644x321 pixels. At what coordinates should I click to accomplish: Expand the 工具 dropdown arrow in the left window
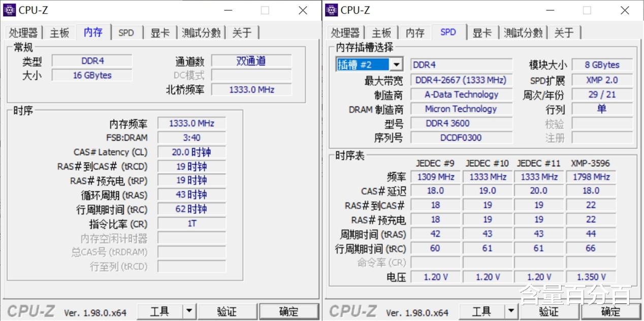(188, 311)
